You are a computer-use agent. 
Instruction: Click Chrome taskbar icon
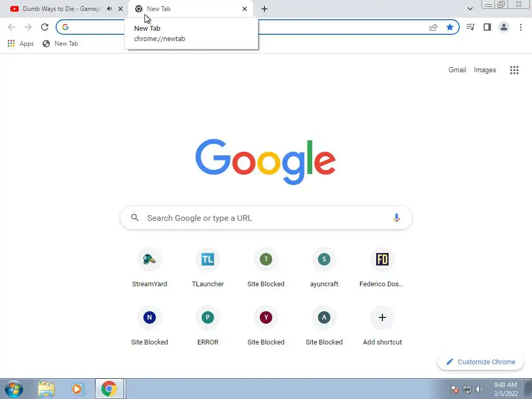click(109, 389)
